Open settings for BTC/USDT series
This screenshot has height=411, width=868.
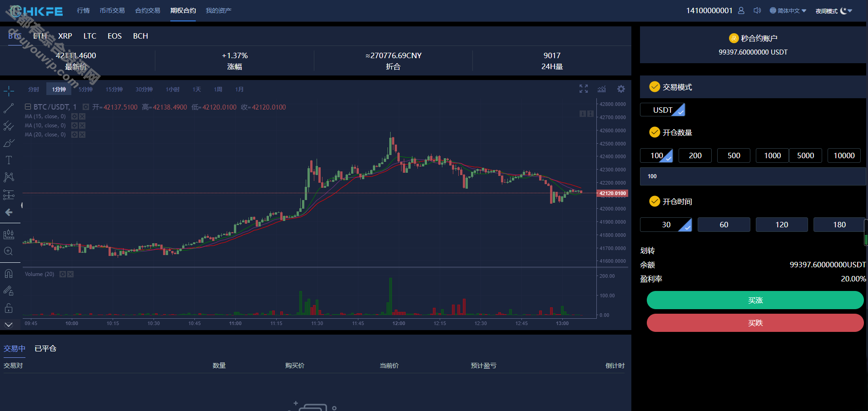pyautogui.click(x=85, y=107)
